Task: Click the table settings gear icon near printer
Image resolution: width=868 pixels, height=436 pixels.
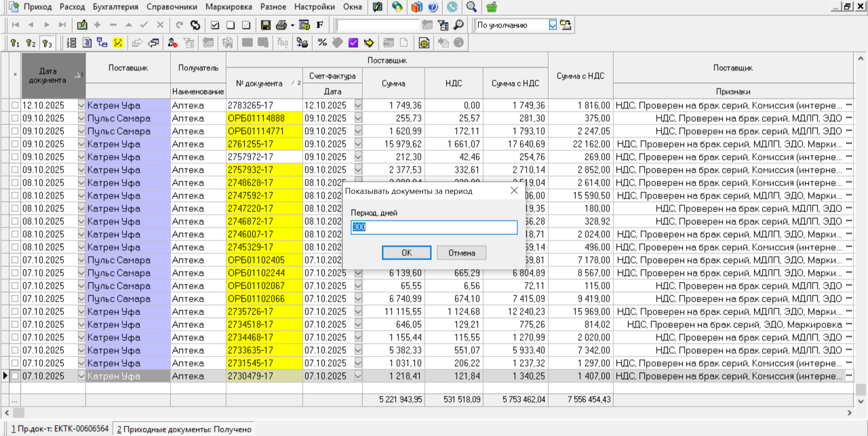Action: point(304,25)
